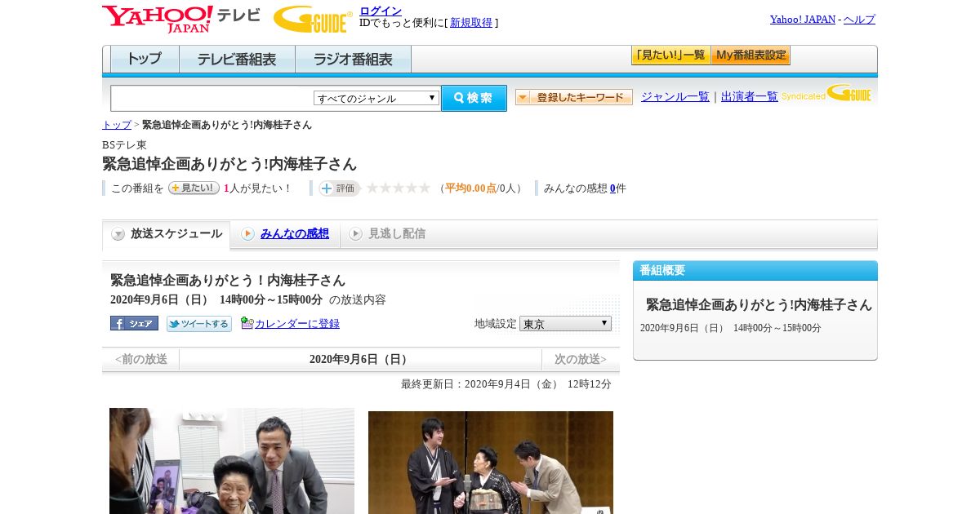
Task: Open the 新規取得 registration link
Action: point(471,23)
